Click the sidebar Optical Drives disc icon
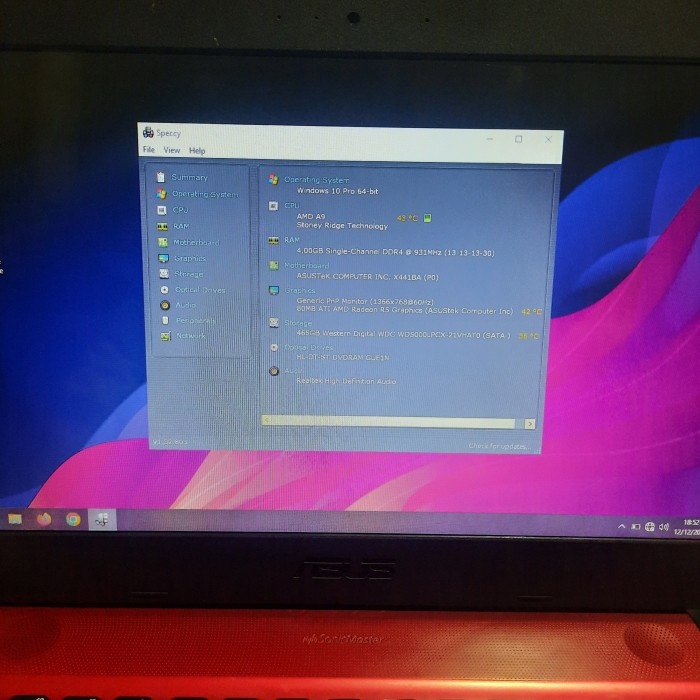Screen dimensions: 700x700 point(164,290)
